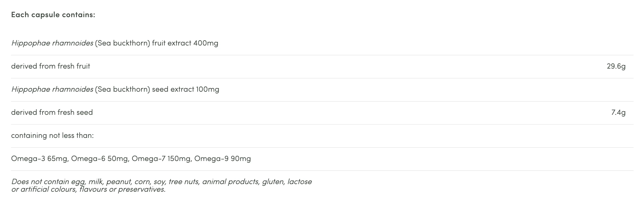The height and width of the screenshot is (211, 644).
Task: Click the 'containing not less than:' row
Action: [322, 136]
